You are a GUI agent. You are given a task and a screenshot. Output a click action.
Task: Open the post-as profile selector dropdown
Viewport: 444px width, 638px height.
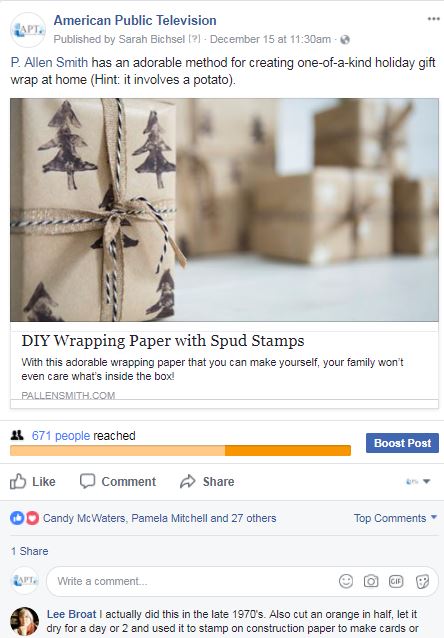click(418, 481)
